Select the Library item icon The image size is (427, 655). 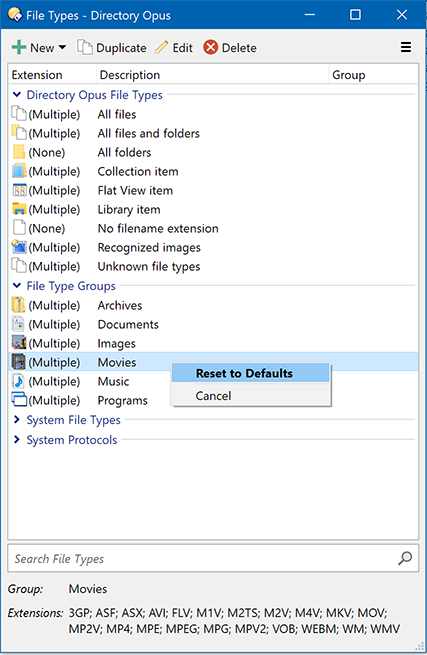[19, 209]
